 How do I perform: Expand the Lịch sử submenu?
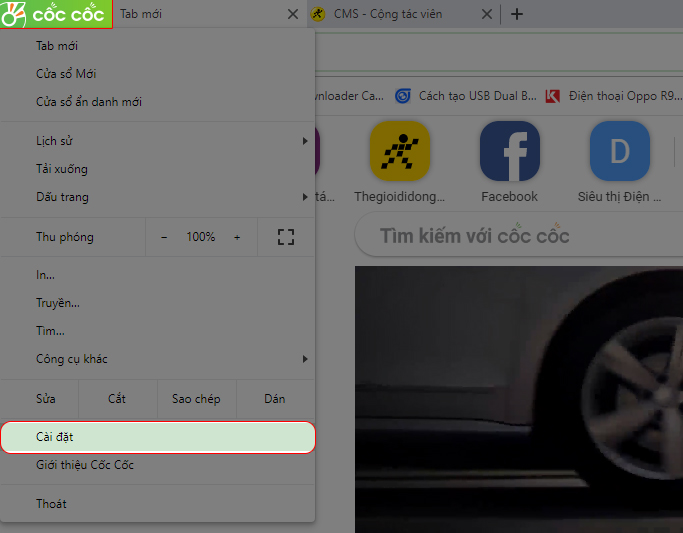coord(158,141)
